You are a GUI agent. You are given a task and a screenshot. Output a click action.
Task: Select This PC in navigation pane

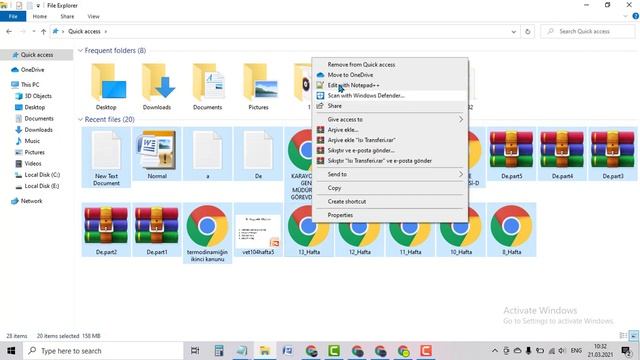tap(30, 84)
